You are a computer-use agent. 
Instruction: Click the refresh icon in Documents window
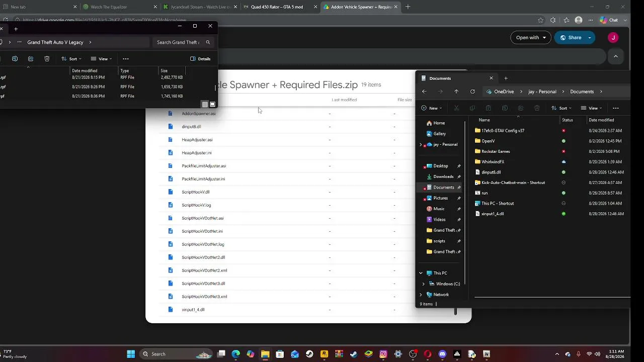[x=472, y=92]
